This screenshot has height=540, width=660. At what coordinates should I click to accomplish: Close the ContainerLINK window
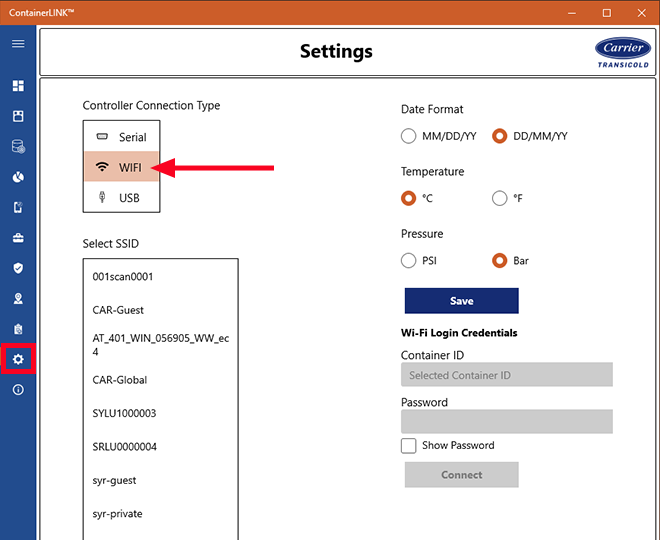pos(641,13)
